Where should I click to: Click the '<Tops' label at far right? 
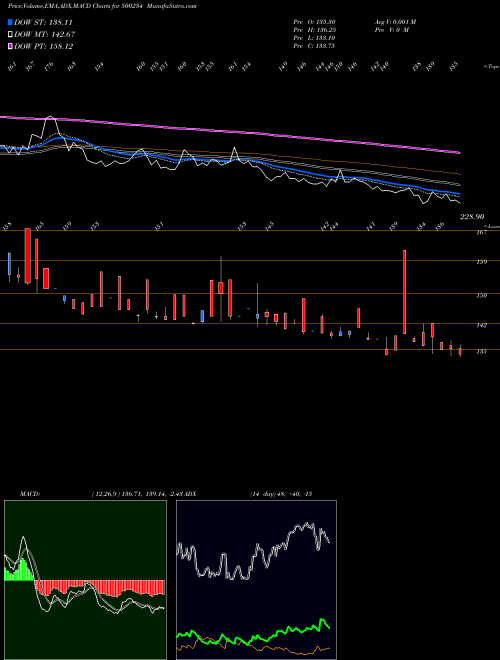pyautogui.click(x=491, y=67)
